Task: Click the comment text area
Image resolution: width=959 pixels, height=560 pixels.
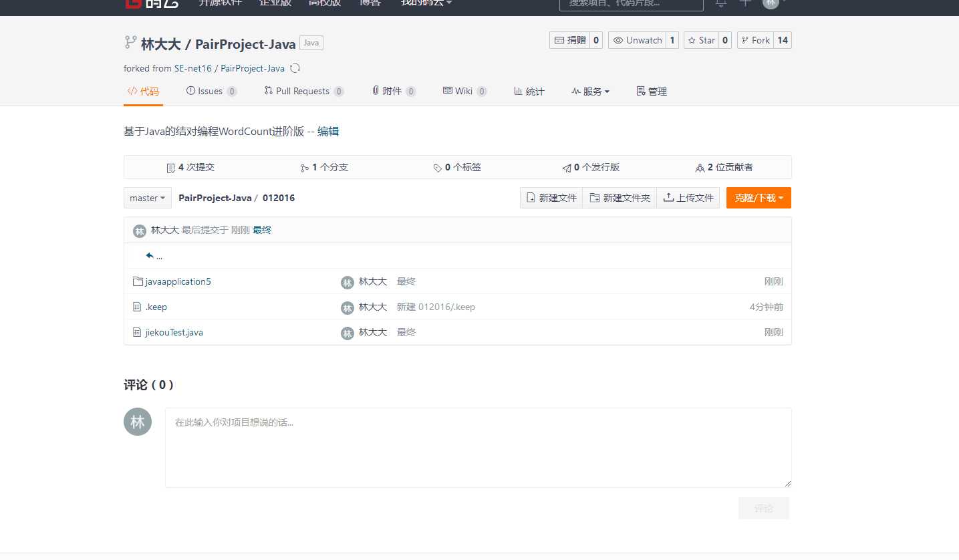Action: pos(478,448)
